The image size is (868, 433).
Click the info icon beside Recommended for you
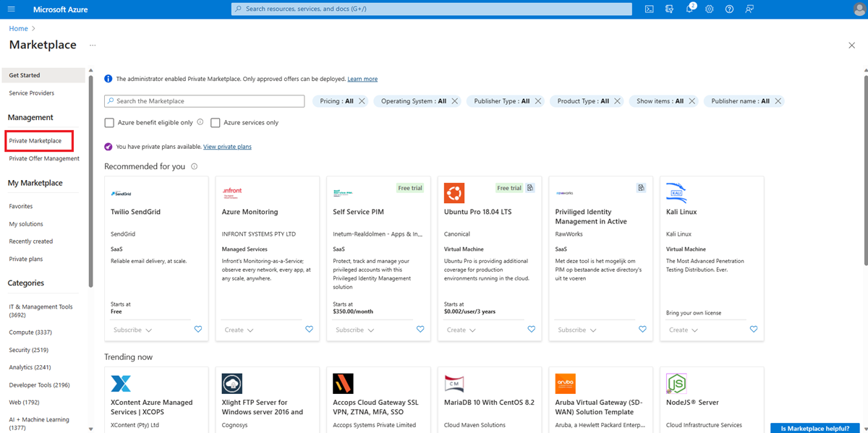[194, 166]
